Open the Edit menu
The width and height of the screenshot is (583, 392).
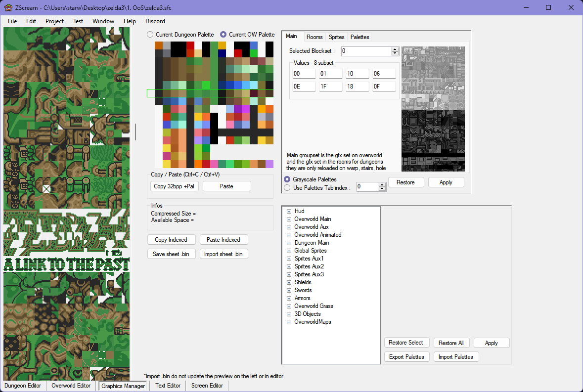[31, 21]
